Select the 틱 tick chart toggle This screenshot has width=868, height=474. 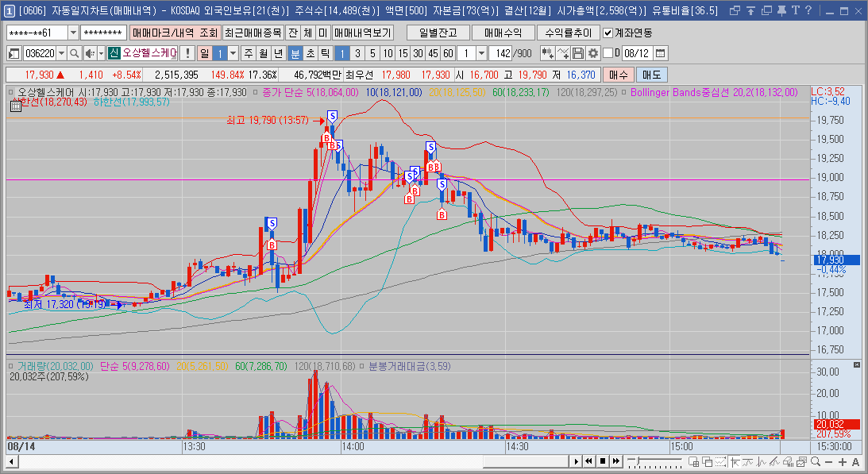[x=326, y=53]
